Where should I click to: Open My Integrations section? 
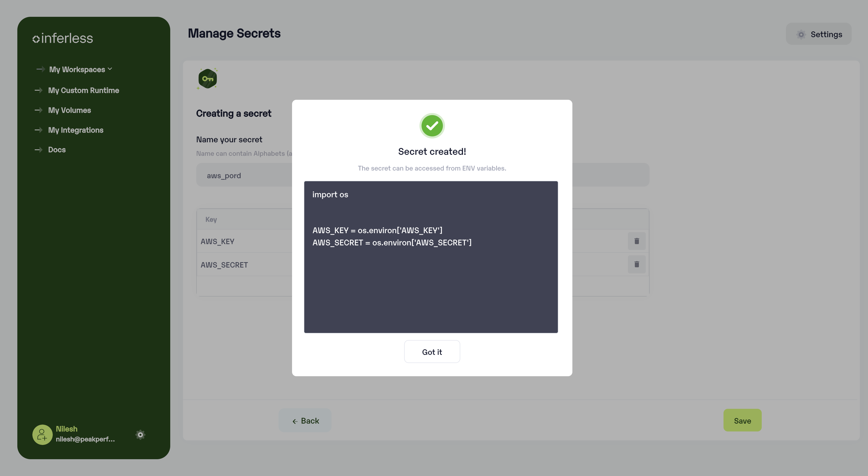[76, 130]
